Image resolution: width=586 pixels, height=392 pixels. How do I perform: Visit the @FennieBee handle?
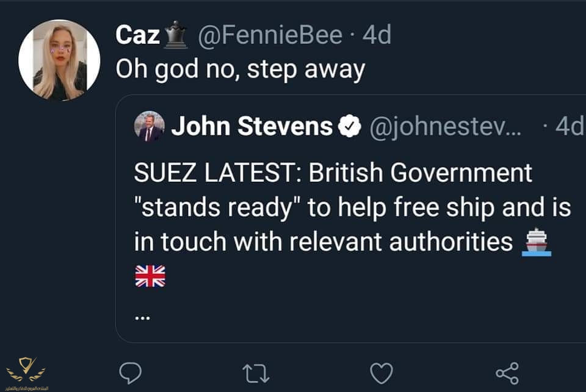pos(269,35)
